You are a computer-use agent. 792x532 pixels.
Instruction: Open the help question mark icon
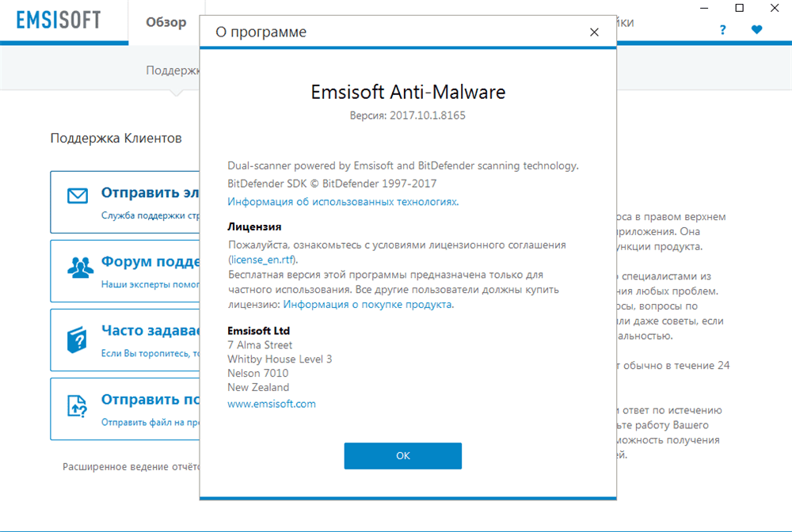[723, 30]
